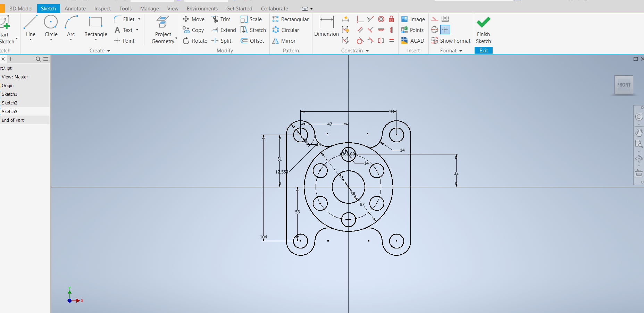Apply the Concentric constraint
Image resolution: width=644 pixels, height=313 pixels.
381,19
